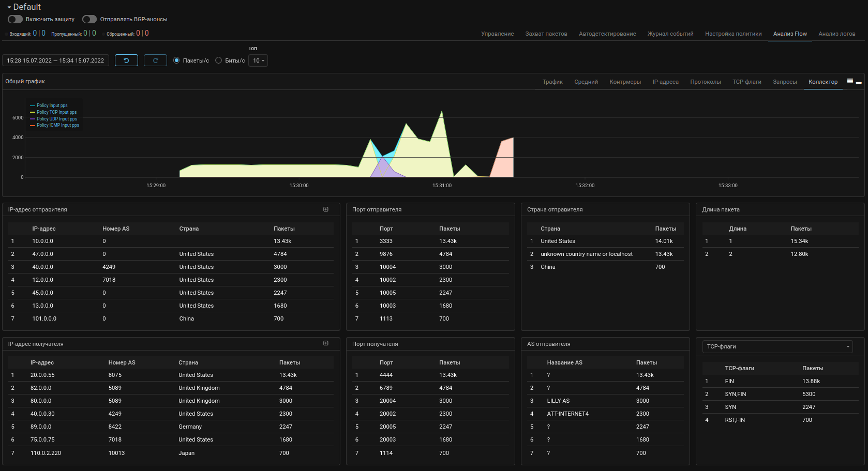Collapse the Default section caret
868x471 pixels.
click(x=9, y=7)
